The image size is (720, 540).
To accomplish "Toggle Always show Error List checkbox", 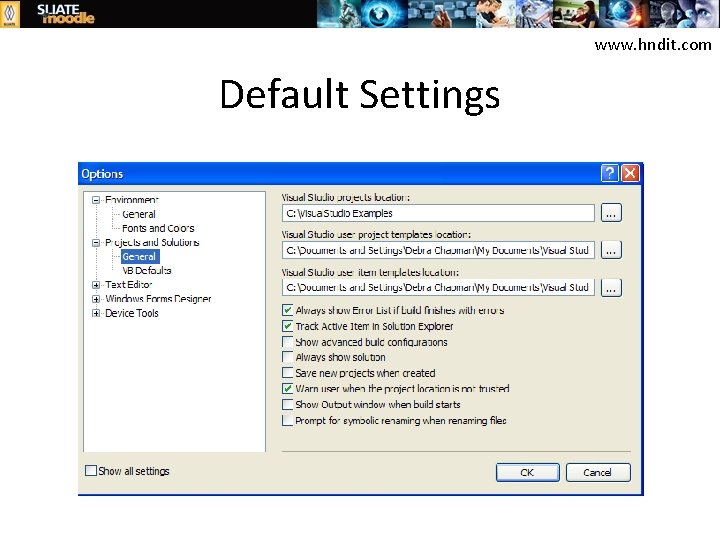I will (x=287, y=310).
